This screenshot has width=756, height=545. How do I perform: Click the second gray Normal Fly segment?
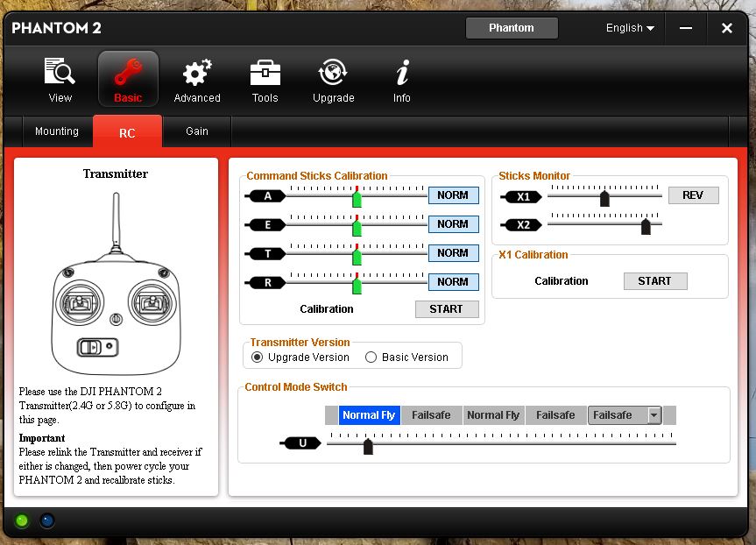(x=493, y=415)
